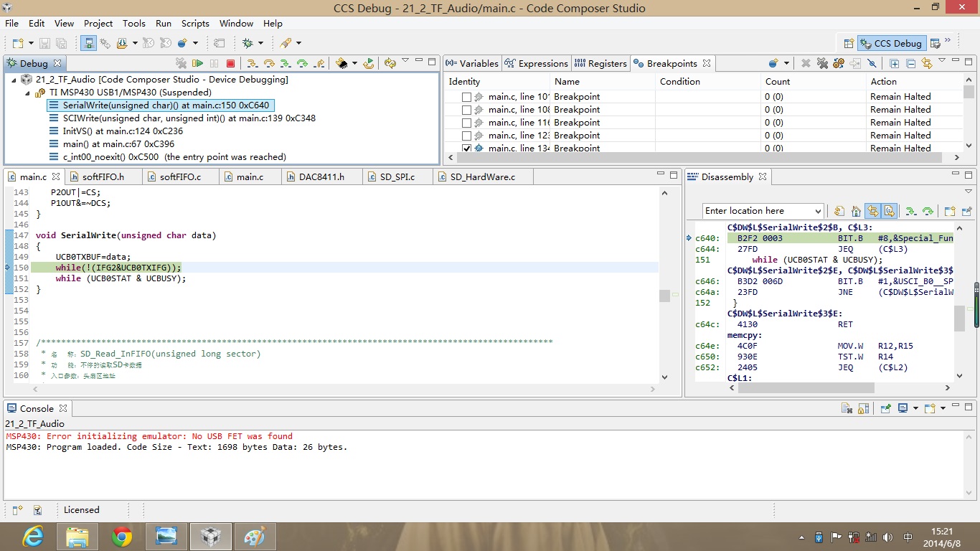
Task: Click the editor's vertical scrollbar thumb
Action: point(664,295)
